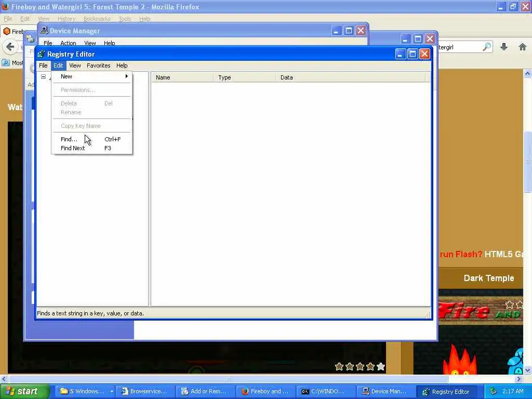Image resolution: width=532 pixels, height=399 pixels.
Task: Choose Find... from the Edit menu
Action: pos(91,139)
